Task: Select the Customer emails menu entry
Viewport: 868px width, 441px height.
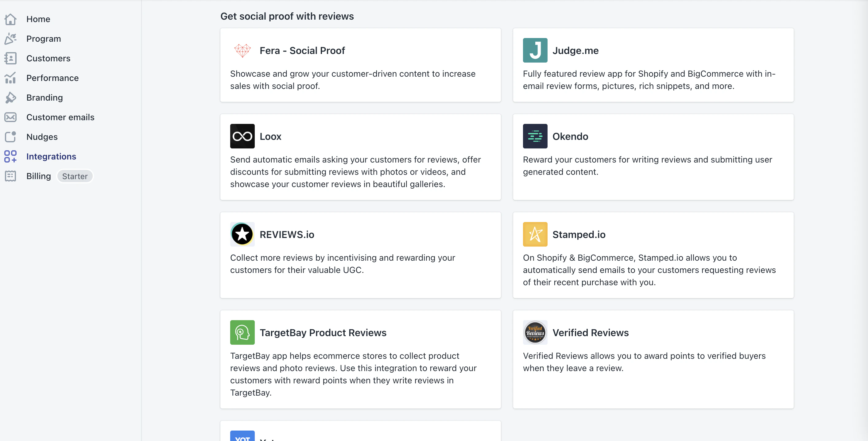Action: click(60, 117)
